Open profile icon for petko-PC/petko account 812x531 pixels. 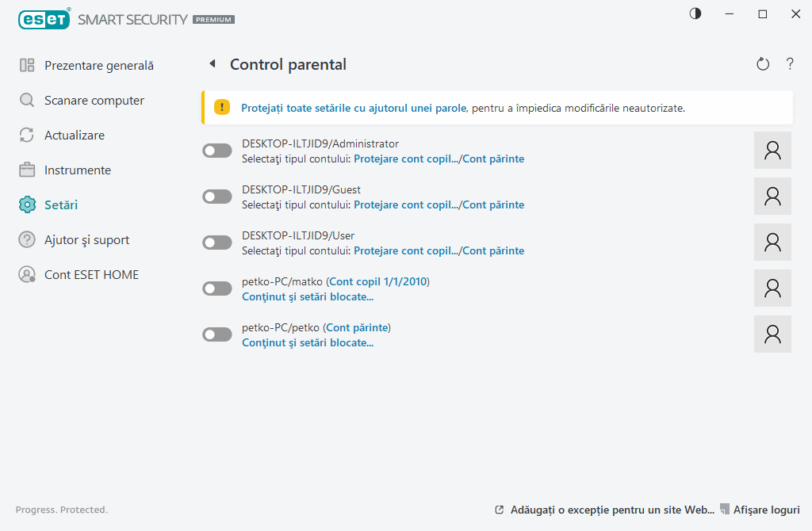coord(772,334)
